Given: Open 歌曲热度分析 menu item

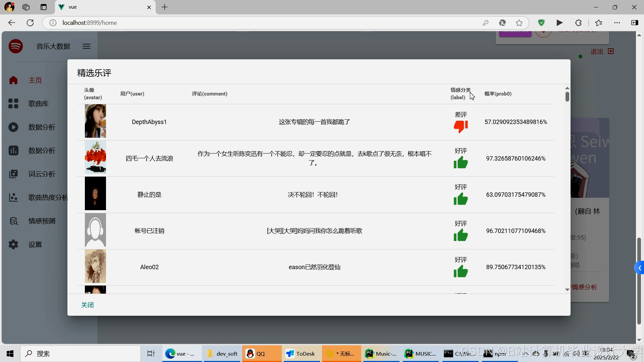Looking at the screenshot, I should 48,197.
